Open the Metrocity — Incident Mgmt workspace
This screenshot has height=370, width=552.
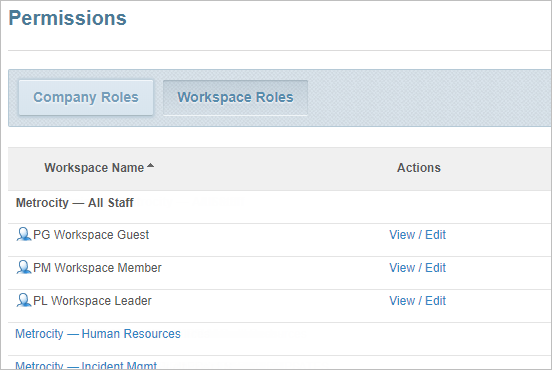pyautogui.click(x=86, y=365)
